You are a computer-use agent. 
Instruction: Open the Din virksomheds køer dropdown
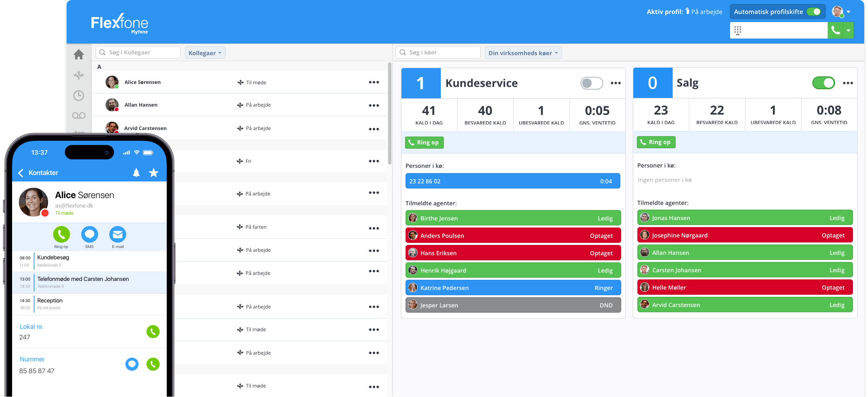pos(523,53)
